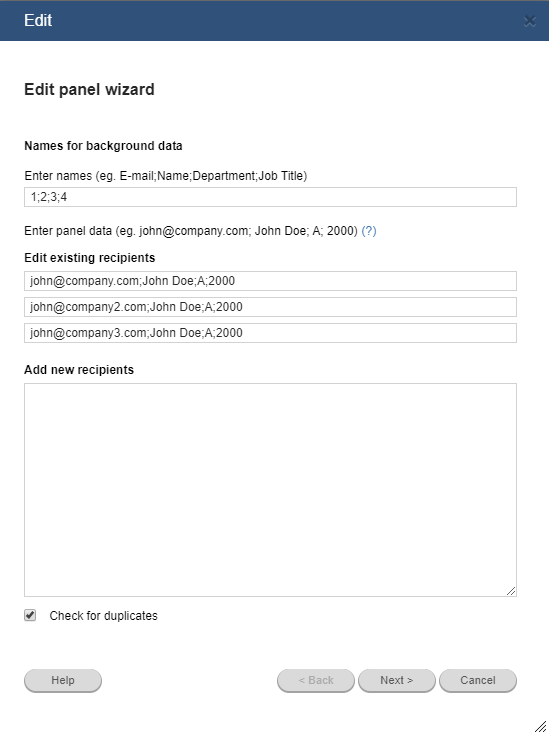Open the (?) panel data help link
This screenshot has width=549, height=733.
tap(369, 231)
